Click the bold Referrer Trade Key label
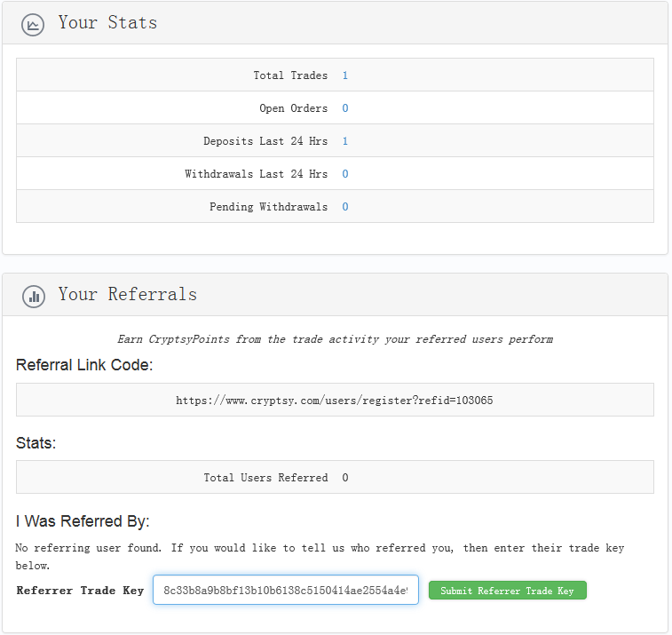 [x=80, y=591]
